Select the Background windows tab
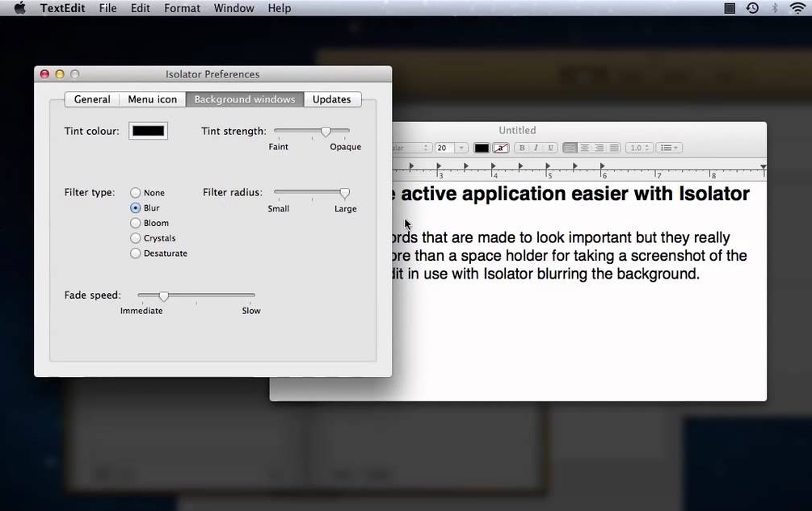Image resolution: width=812 pixels, height=511 pixels. [245, 99]
